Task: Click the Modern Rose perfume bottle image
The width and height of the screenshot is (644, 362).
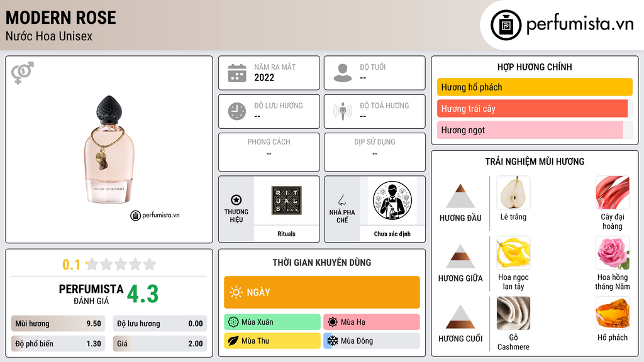Action: tap(109, 150)
